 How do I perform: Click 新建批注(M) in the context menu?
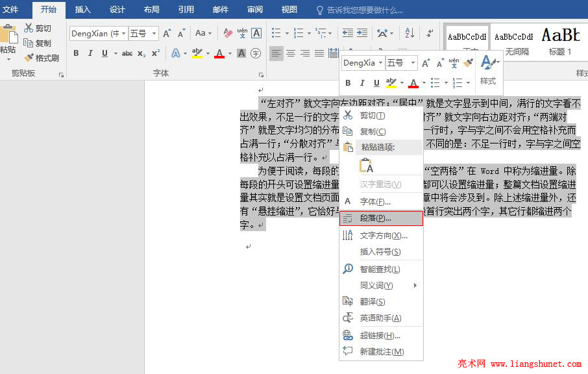tap(381, 351)
